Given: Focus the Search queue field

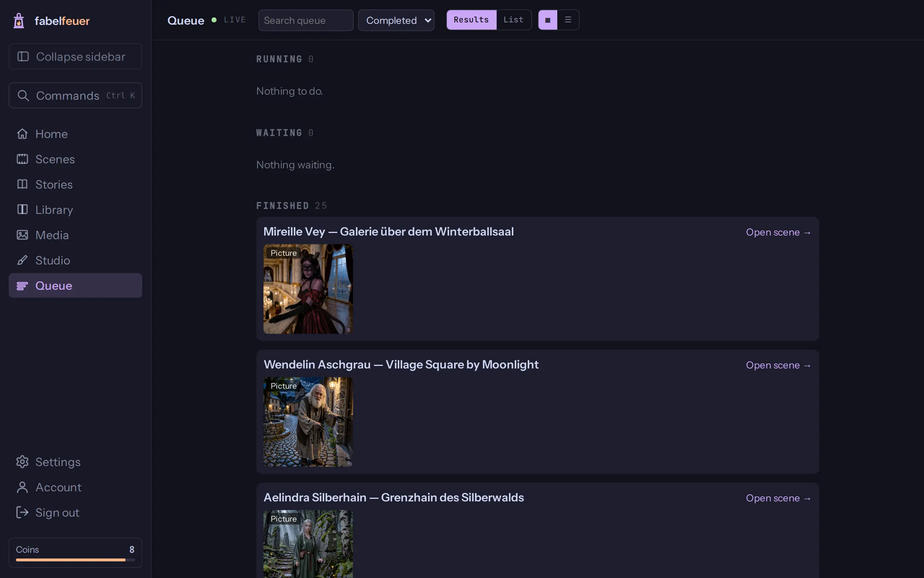Looking at the screenshot, I should 306,20.
